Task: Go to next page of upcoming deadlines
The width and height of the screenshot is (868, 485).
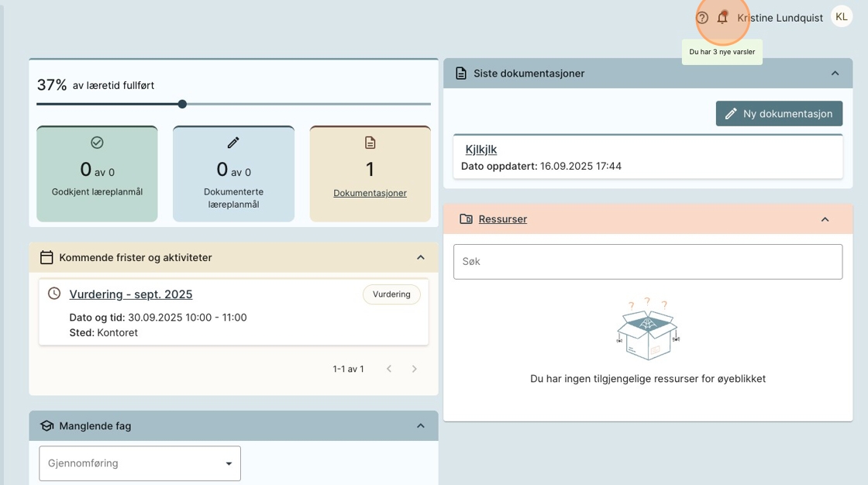Action: (415, 369)
